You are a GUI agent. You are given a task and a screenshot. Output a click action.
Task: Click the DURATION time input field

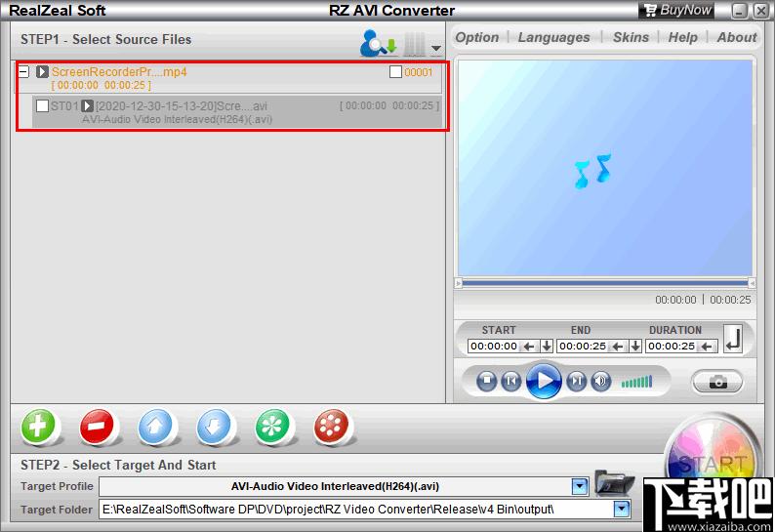[672, 347]
